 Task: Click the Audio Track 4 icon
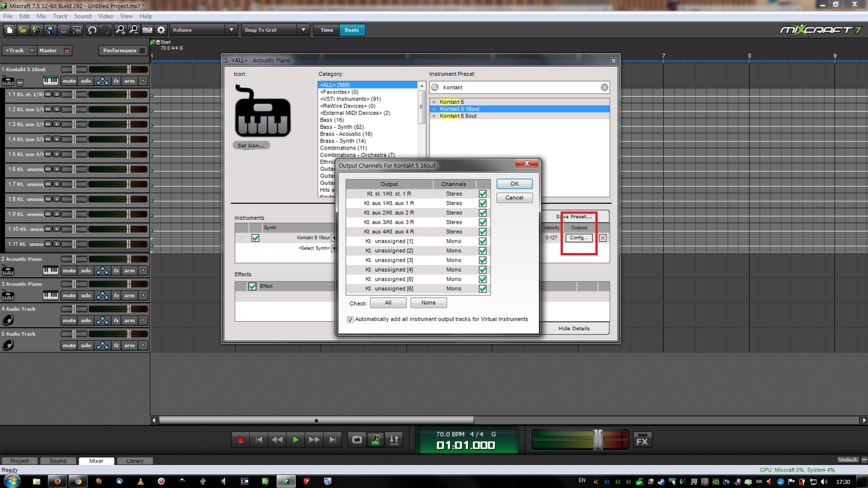[8, 320]
